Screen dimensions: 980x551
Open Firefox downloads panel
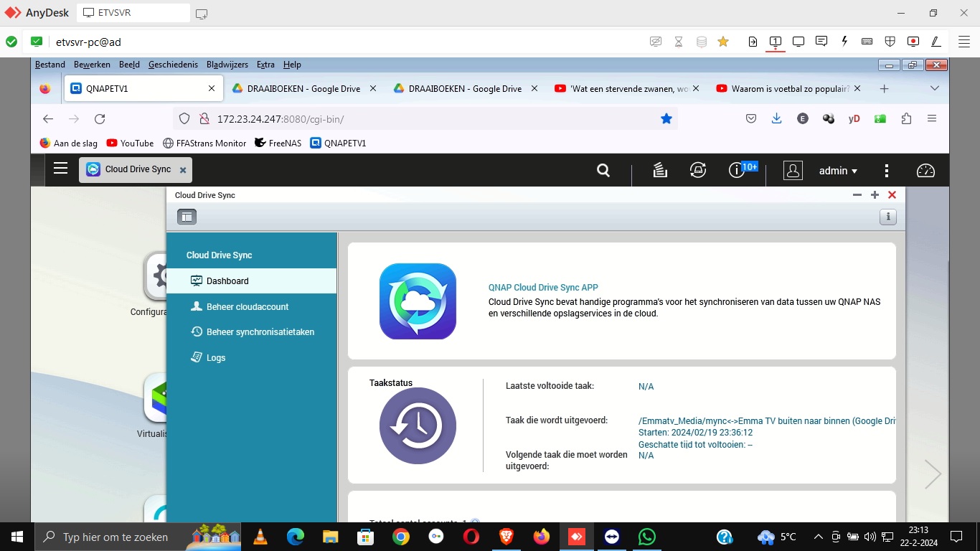click(x=776, y=119)
